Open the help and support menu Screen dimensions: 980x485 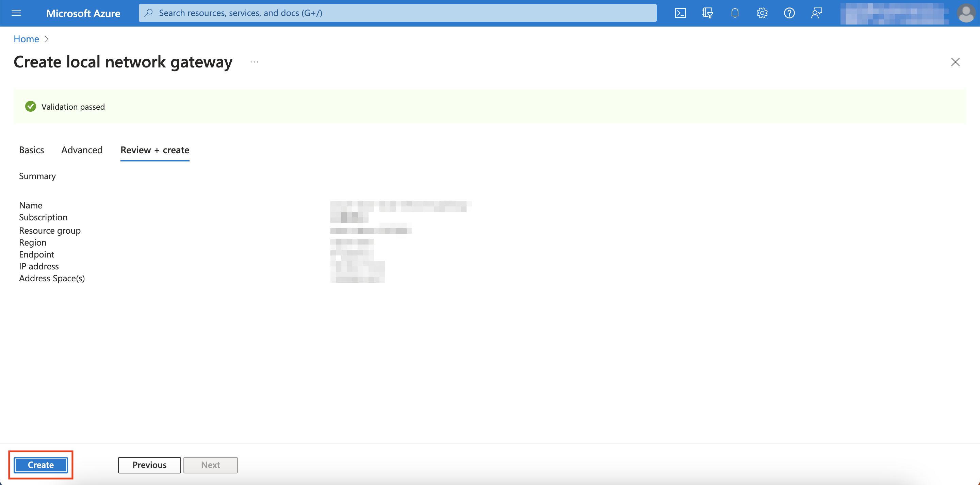[789, 13]
